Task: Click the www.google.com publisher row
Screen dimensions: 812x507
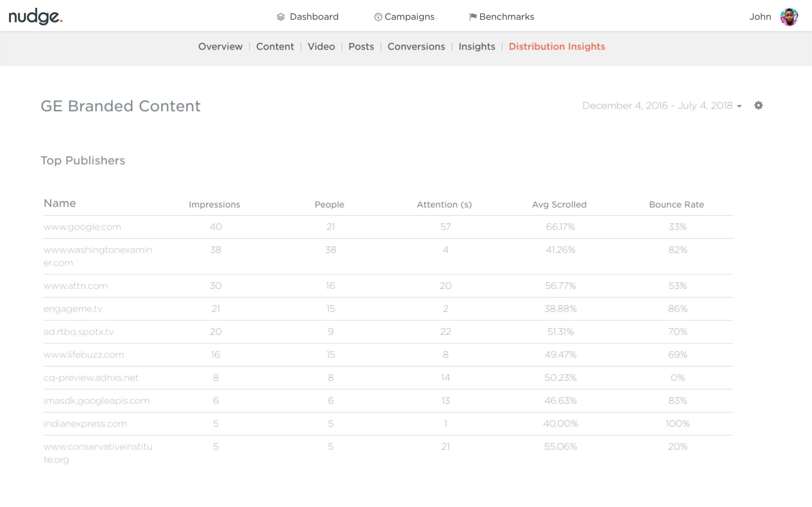Action: click(82, 227)
